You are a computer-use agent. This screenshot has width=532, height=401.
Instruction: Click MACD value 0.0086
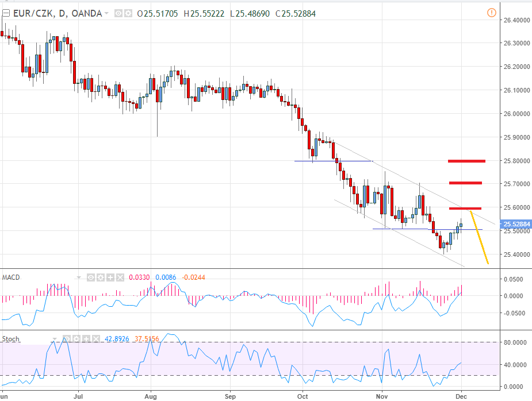[x=166, y=277]
